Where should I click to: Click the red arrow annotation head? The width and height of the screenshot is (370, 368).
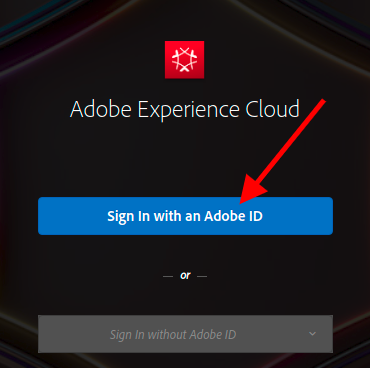(252, 190)
